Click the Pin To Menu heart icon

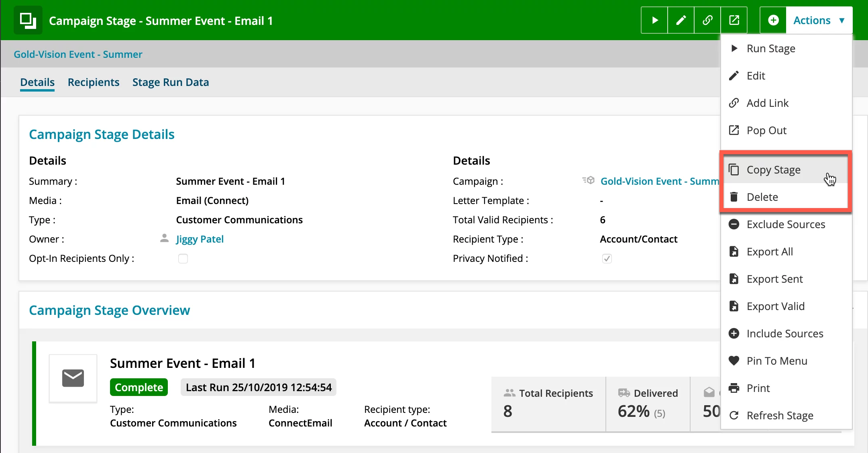point(734,361)
